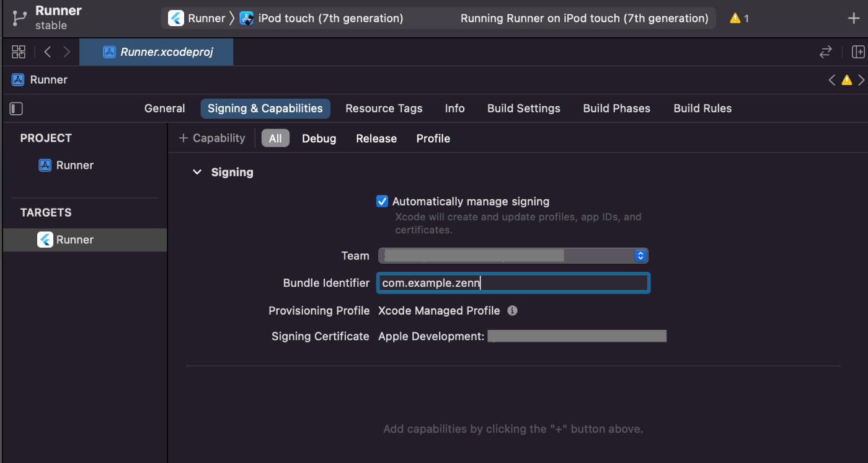This screenshot has height=463, width=868.
Task: Open the iPod touch device selector
Action: 322,19
